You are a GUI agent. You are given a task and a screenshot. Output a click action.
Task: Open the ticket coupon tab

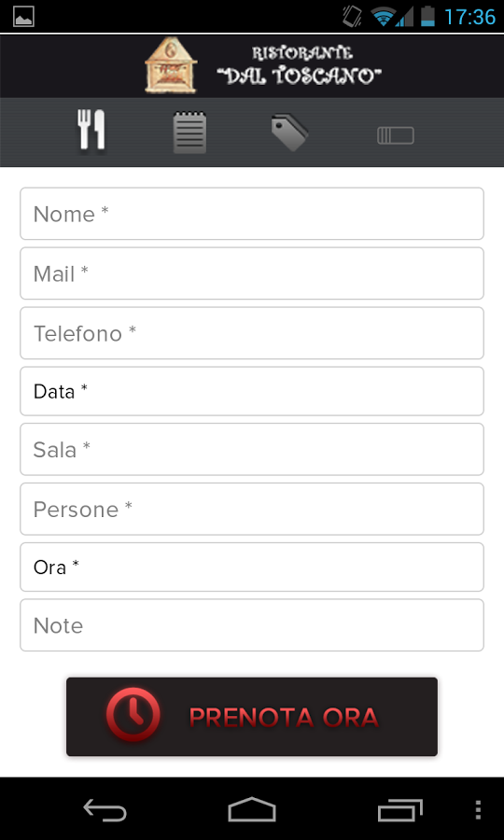(x=396, y=135)
